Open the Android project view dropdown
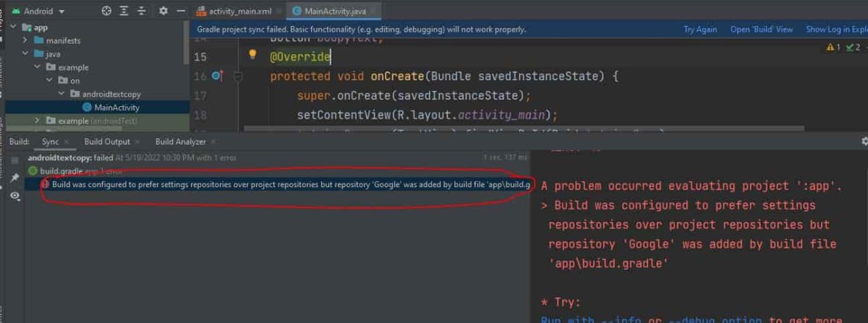868x323 pixels. pos(38,11)
